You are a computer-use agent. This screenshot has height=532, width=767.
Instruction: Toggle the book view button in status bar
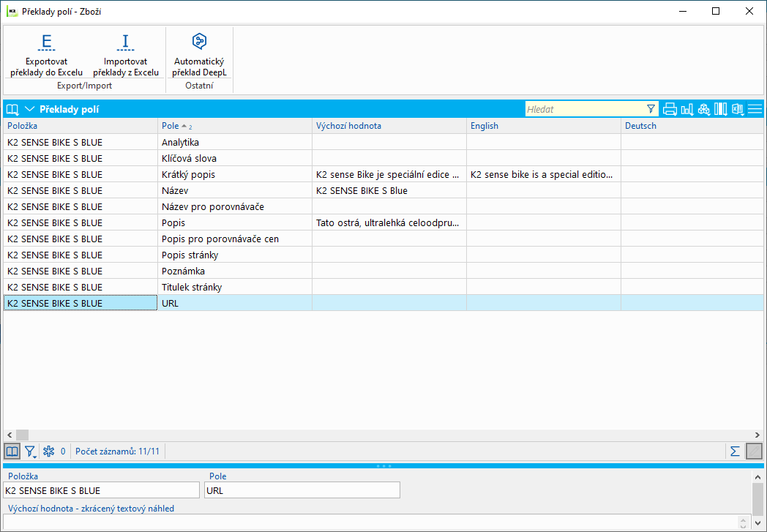[x=12, y=452]
